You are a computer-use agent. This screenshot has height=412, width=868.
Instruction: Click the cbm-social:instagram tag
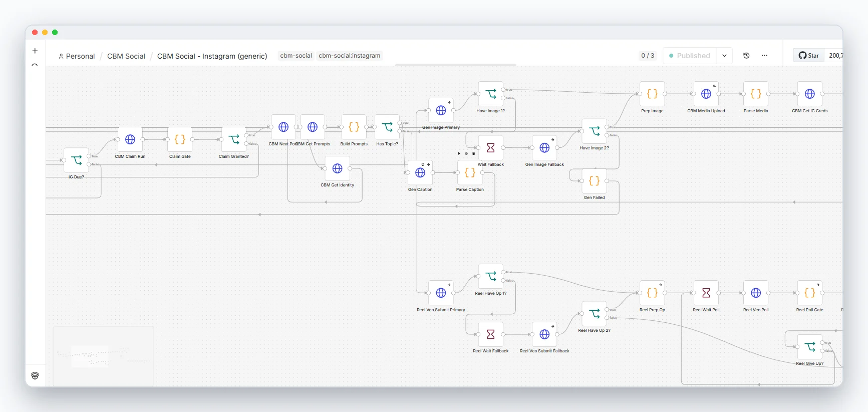(350, 56)
